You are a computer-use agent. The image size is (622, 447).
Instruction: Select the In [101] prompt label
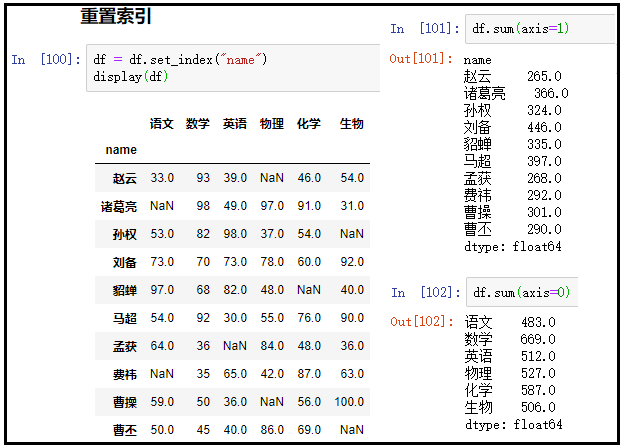coord(425,29)
